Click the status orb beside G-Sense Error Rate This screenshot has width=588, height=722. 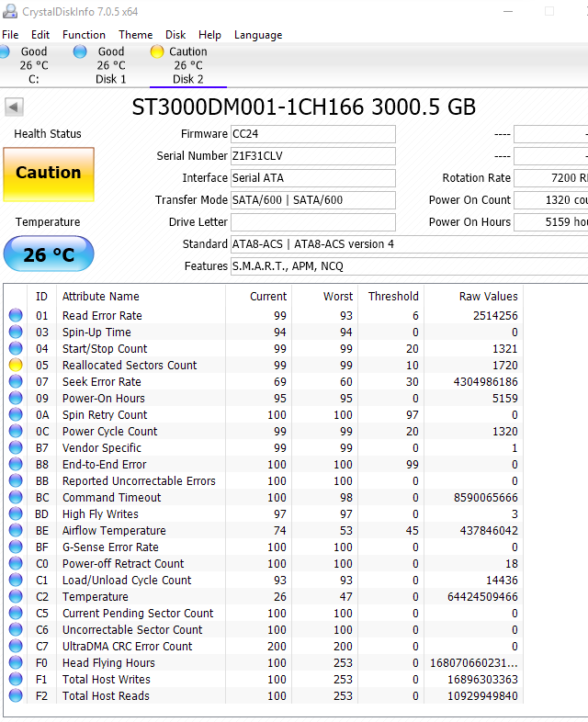point(16,547)
